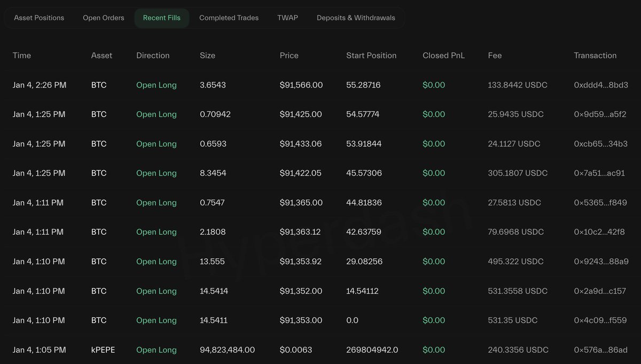Click the Fee column header

pyautogui.click(x=495, y=56)
